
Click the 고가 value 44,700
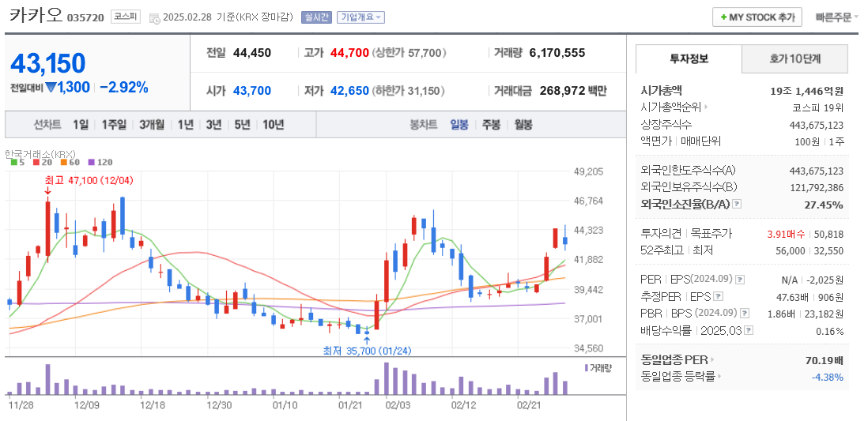[x=349, y=53]
